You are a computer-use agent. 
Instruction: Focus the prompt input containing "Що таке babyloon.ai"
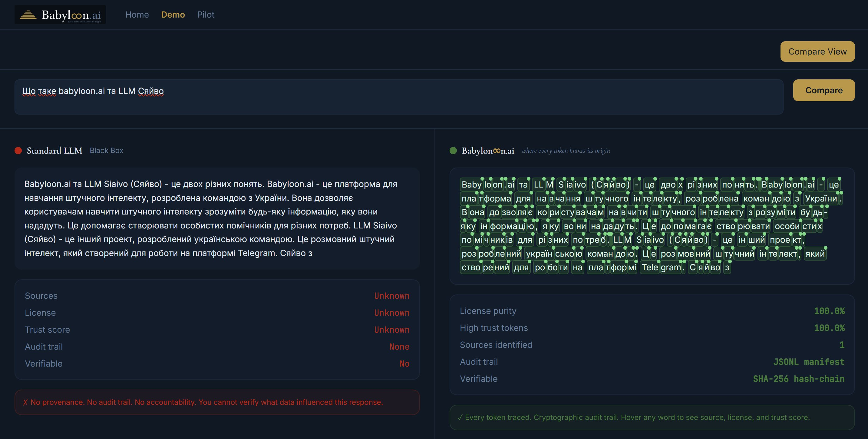(399, 97)
